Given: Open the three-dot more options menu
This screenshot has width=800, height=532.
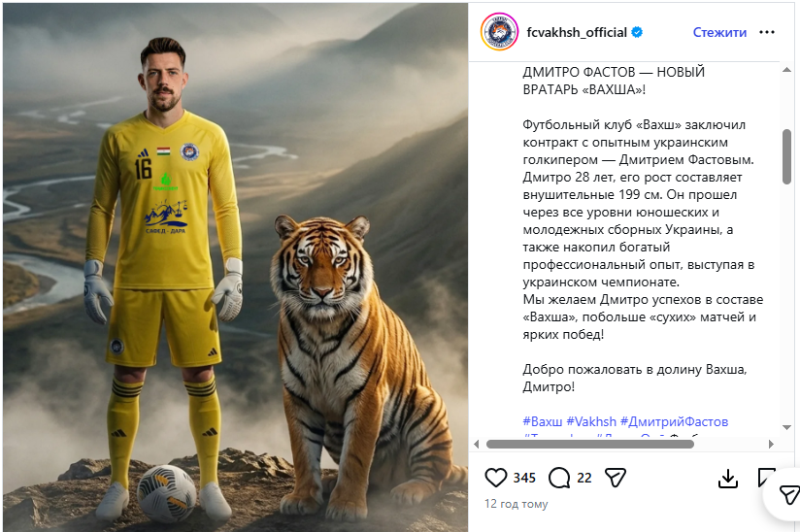Looking at the screenshot, I should pyautogui.click(x=767, y=32).
